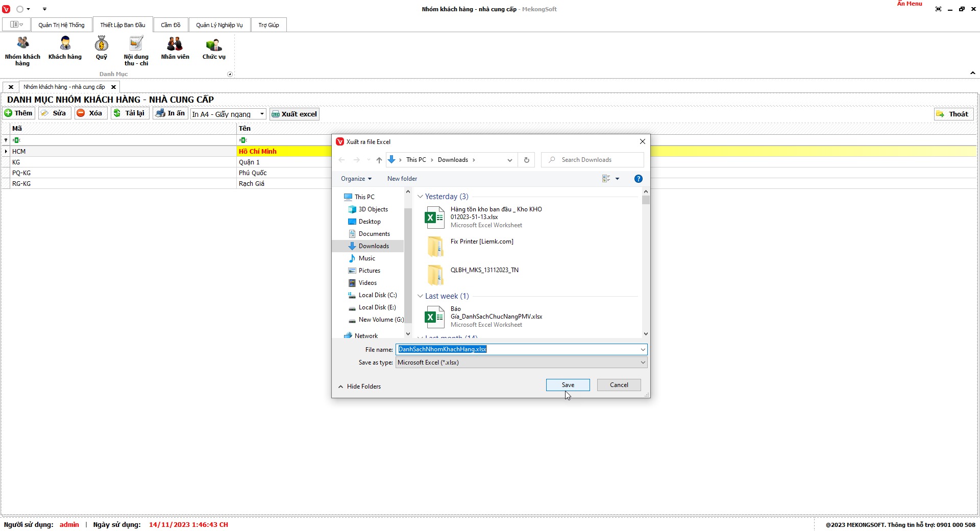Open Chức vụ ribbon icon

214,48
